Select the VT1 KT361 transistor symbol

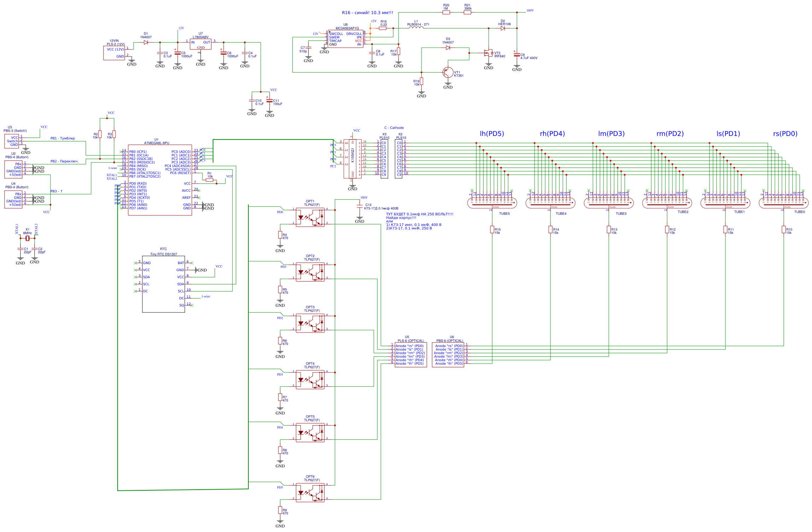(448, 72)
